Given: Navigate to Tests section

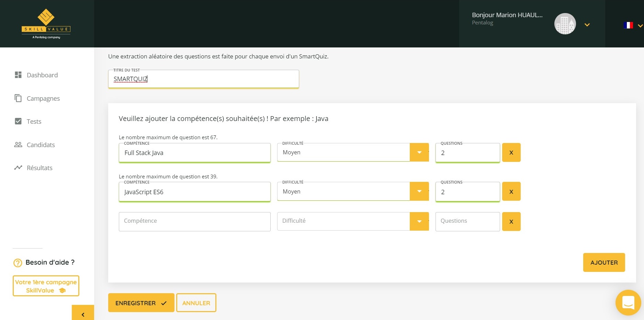Looking at the screenshot, I should click(x=34, y=121).
